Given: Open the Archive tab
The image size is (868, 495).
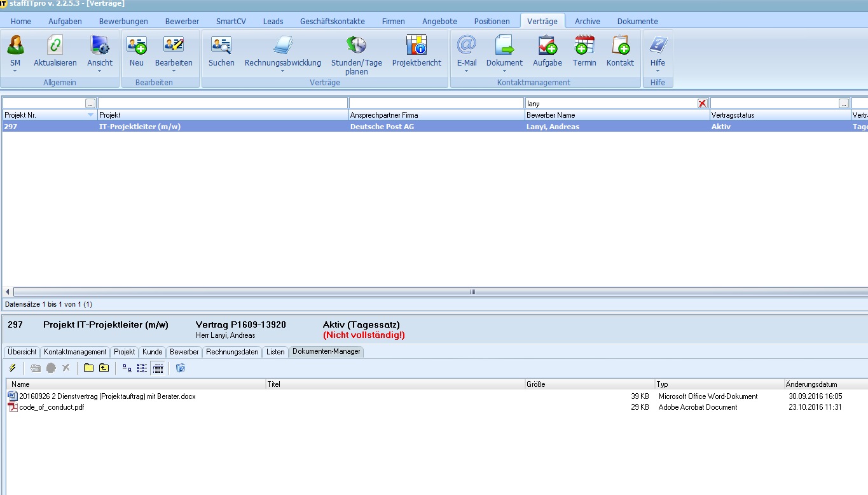Looking at the screenshot, I should [x=588, y=21].
